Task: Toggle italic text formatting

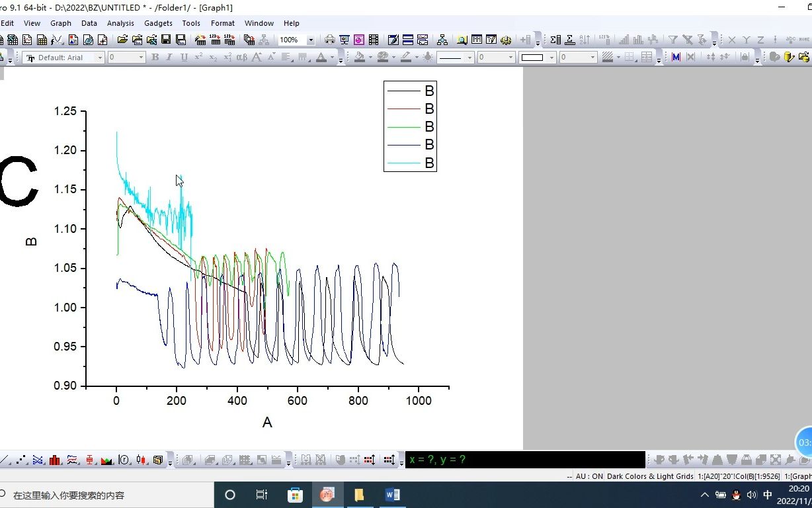Action: point(169,58)
